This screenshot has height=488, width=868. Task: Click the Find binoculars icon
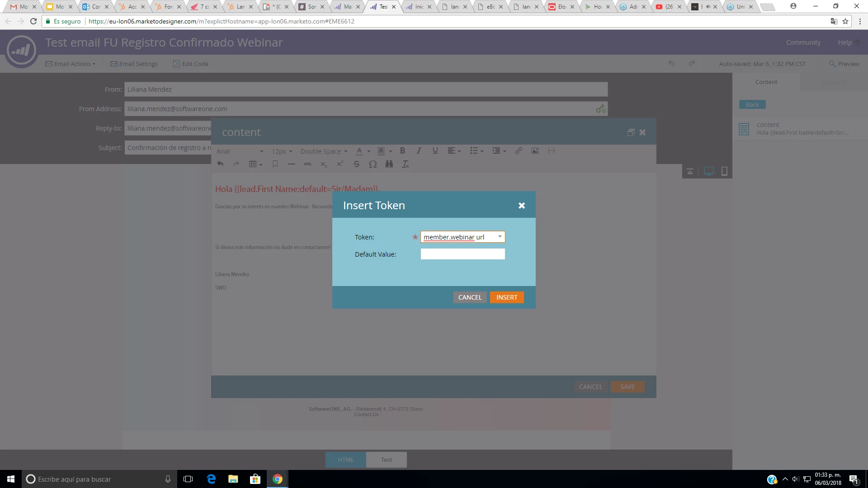tap(389, 164)
